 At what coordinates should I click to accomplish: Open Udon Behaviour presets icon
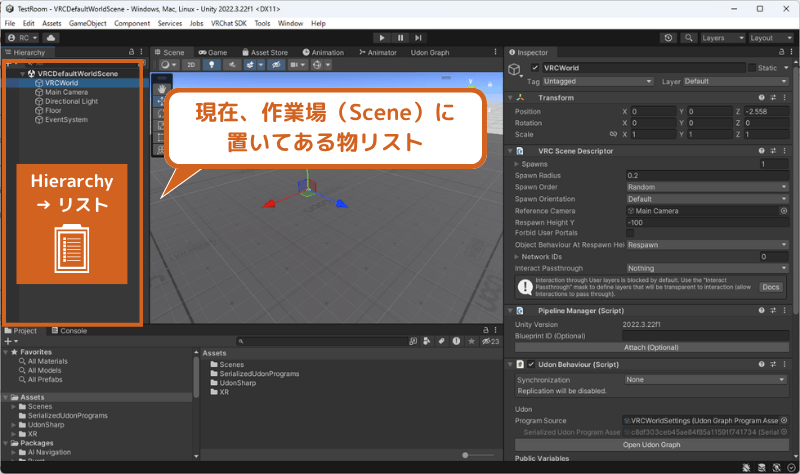coord(773,364)
